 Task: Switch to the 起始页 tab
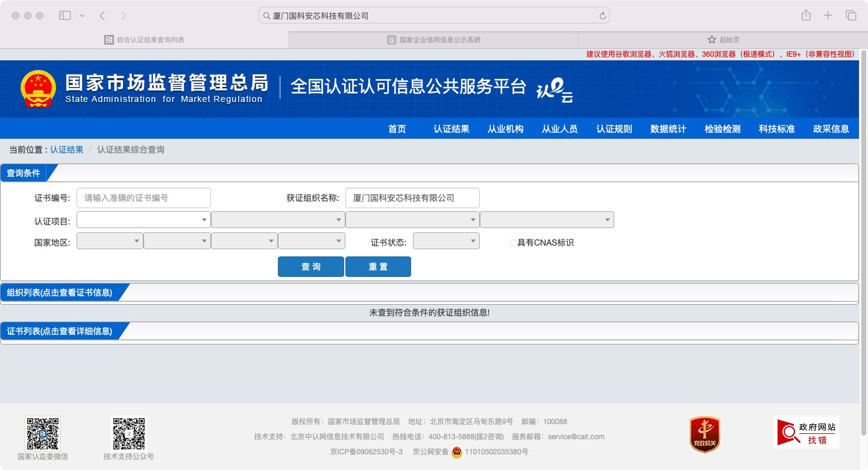[723, 40]
